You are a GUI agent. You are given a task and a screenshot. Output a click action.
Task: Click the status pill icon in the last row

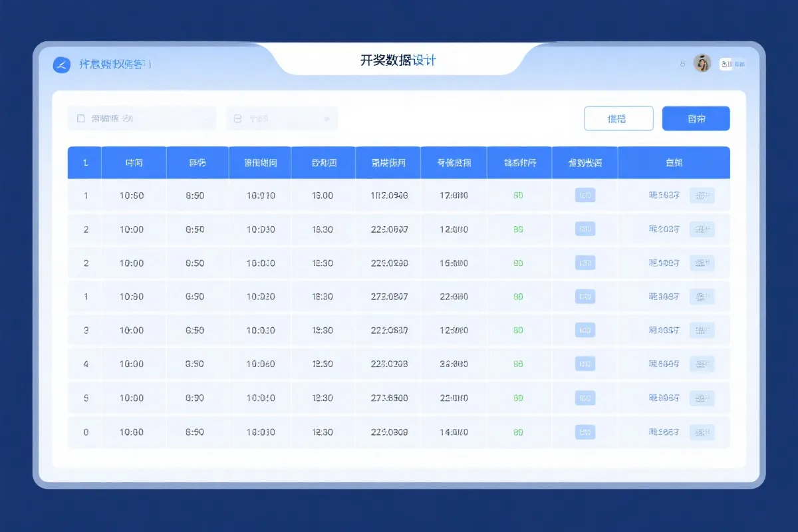pos(585,432)
